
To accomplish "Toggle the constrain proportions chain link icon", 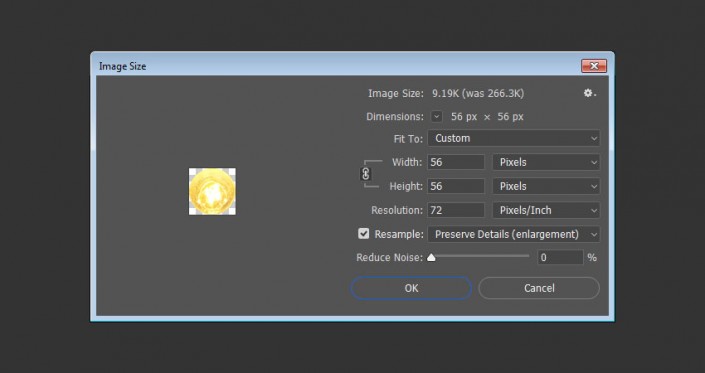I will [x=366, y=173].
